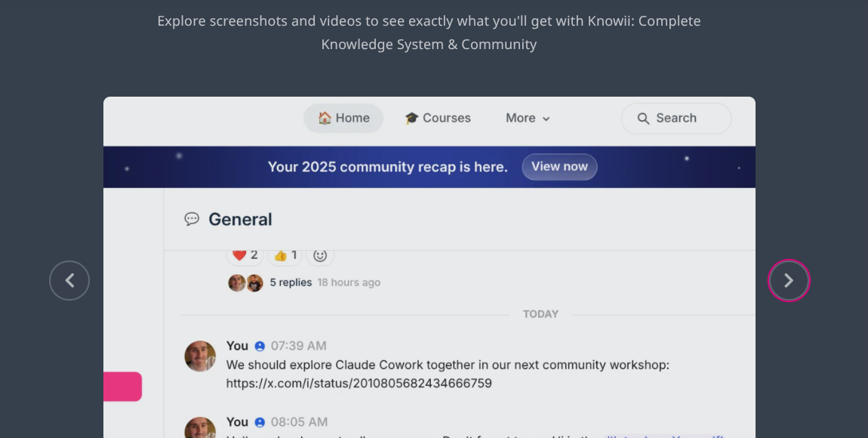Click the chevron next to More
The width and height of the screenshot is (868, 438).
click(546, 119)
